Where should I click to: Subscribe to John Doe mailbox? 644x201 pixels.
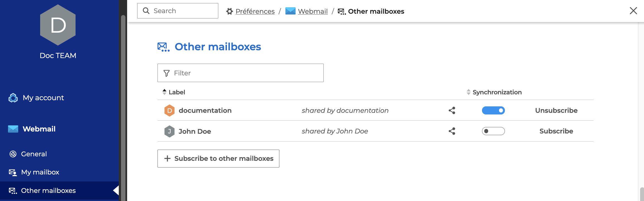[x=556, y=131]
